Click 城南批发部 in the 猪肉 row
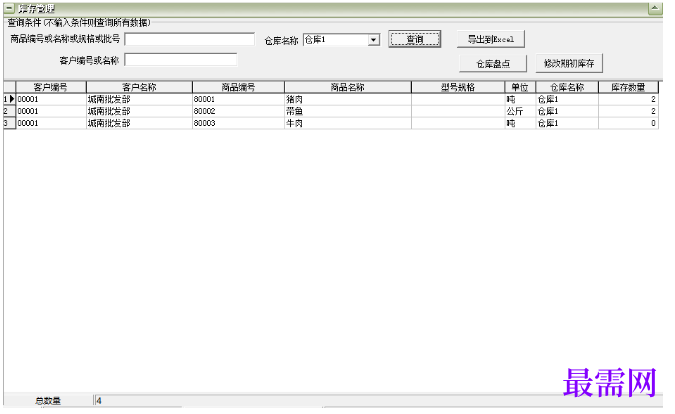Screen dimensions: 675x414 coord(139,99)
